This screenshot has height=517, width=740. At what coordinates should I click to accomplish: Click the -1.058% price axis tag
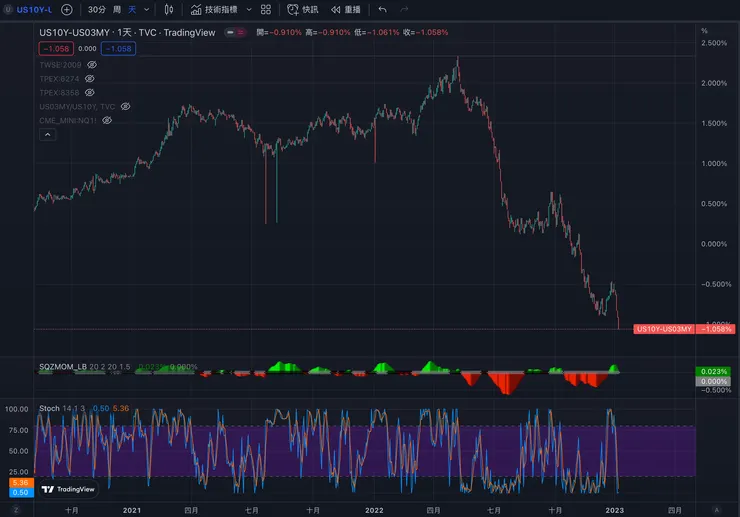pos(715,329)
